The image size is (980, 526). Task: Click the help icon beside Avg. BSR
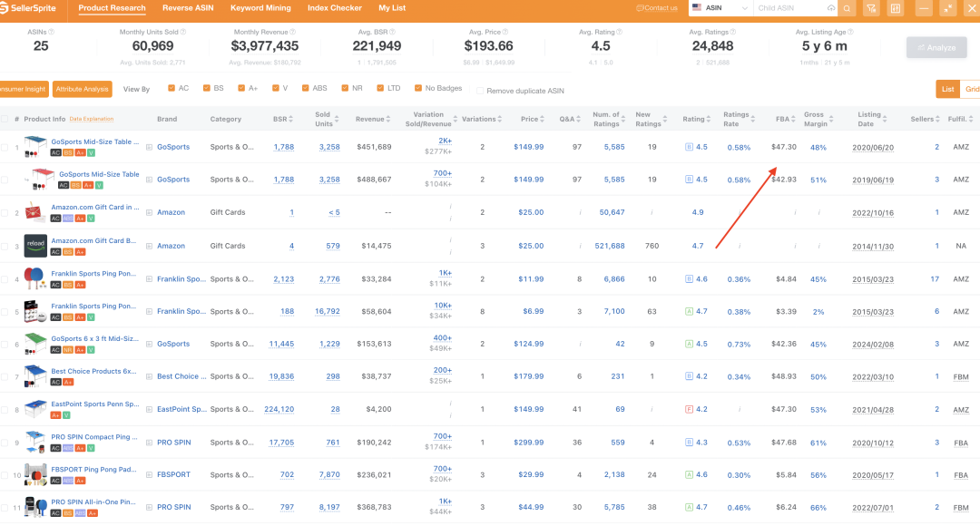point(392,32)
